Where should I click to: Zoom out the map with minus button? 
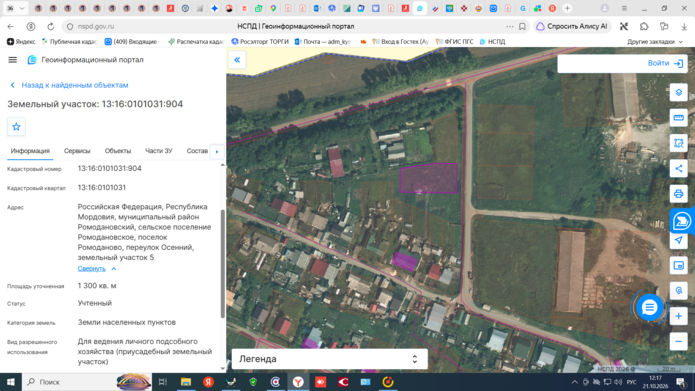coord(678,341)
